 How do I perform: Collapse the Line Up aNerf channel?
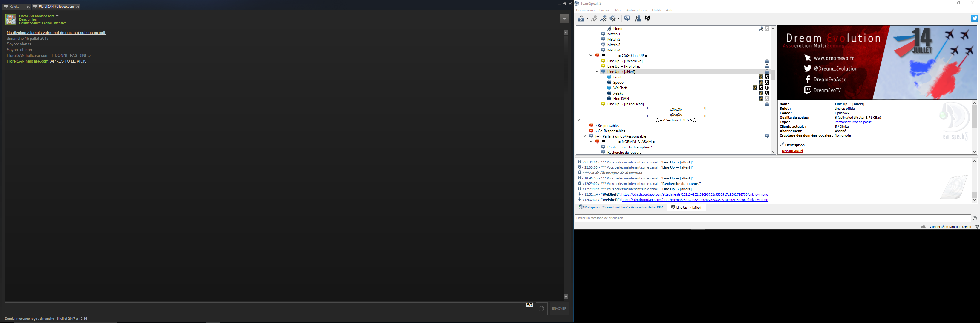(x=597, y=71)
